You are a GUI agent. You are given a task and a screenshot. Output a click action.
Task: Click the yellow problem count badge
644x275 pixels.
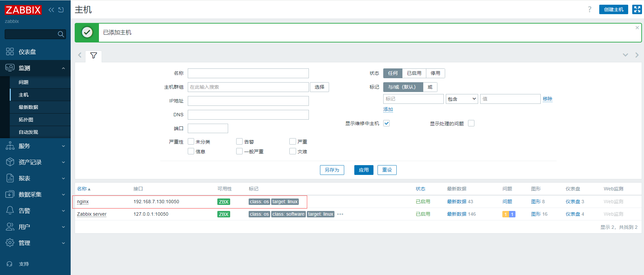pos(505,214)
